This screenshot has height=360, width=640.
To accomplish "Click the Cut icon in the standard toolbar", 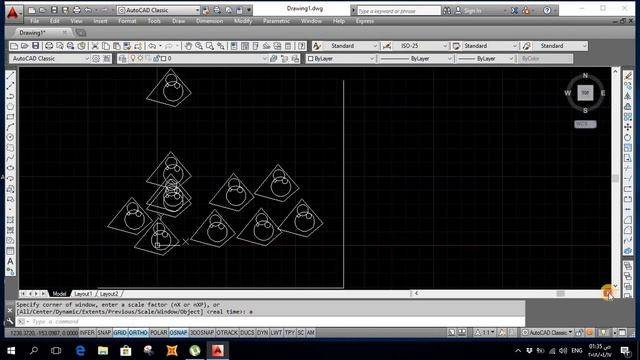I will click(x=95, y=46).
